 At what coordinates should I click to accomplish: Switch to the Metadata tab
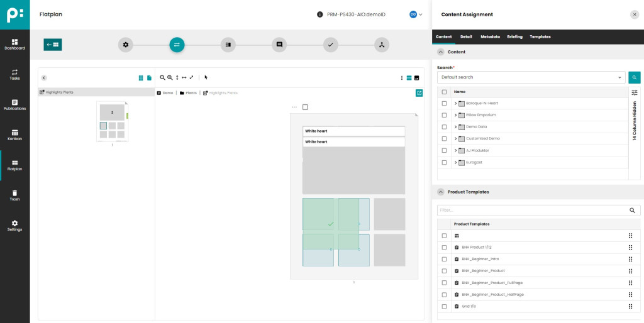coord(490,36)
